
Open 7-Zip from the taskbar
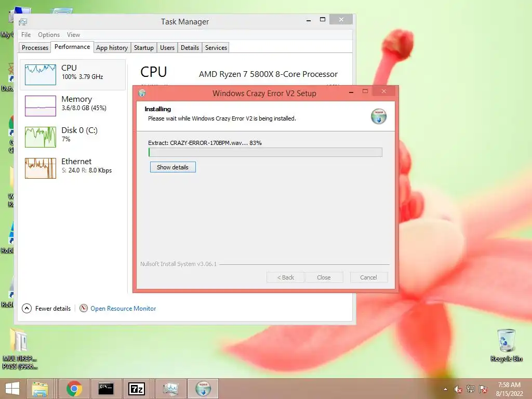tap(137, 389)
